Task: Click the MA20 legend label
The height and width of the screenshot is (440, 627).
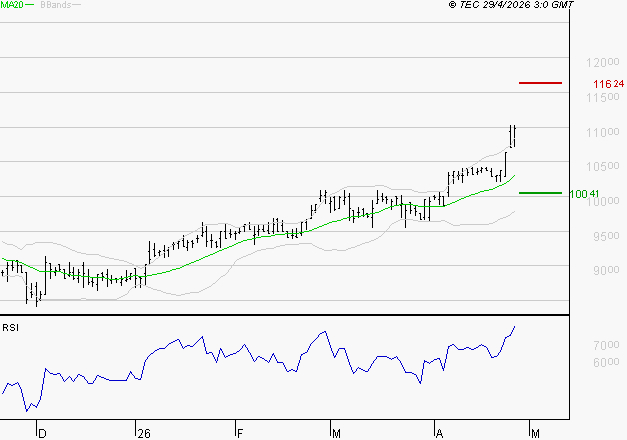Action: click(x=12, y=5)
